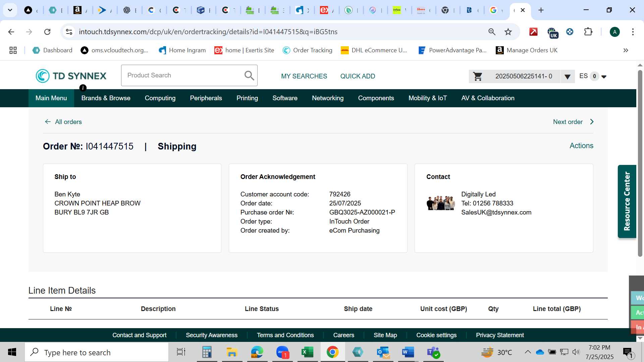This screenshot has width=644, height=362.
Task: Open Word from the taskbar
Action: (408, 352)
